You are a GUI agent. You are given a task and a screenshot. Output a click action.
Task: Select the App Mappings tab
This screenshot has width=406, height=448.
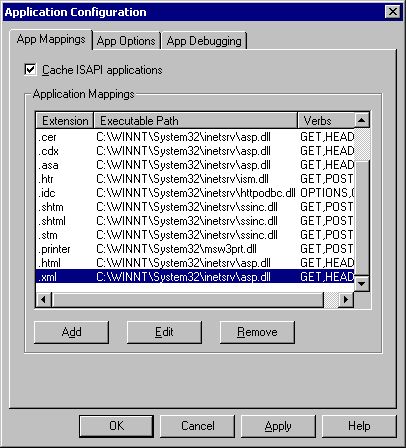pos(51,39)
